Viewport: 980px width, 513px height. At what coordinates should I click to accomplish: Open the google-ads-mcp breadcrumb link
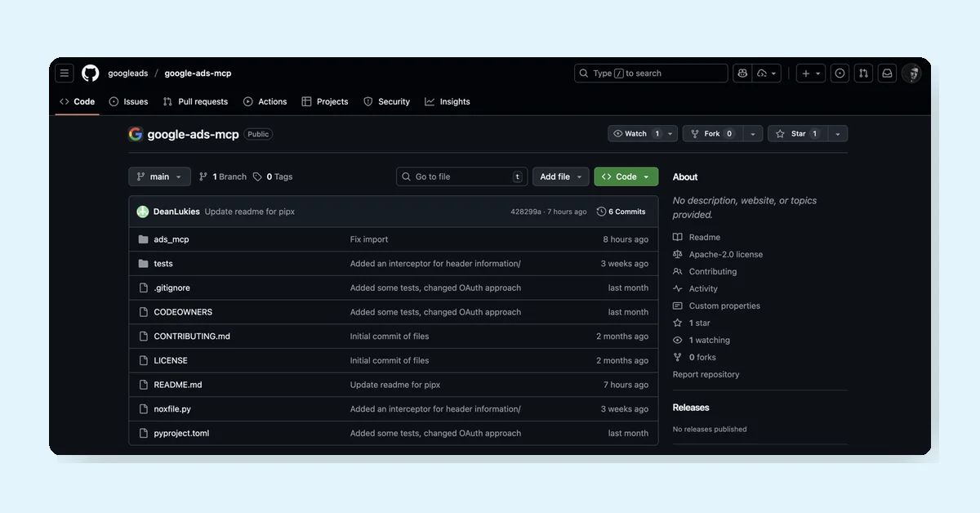(198, 74)
